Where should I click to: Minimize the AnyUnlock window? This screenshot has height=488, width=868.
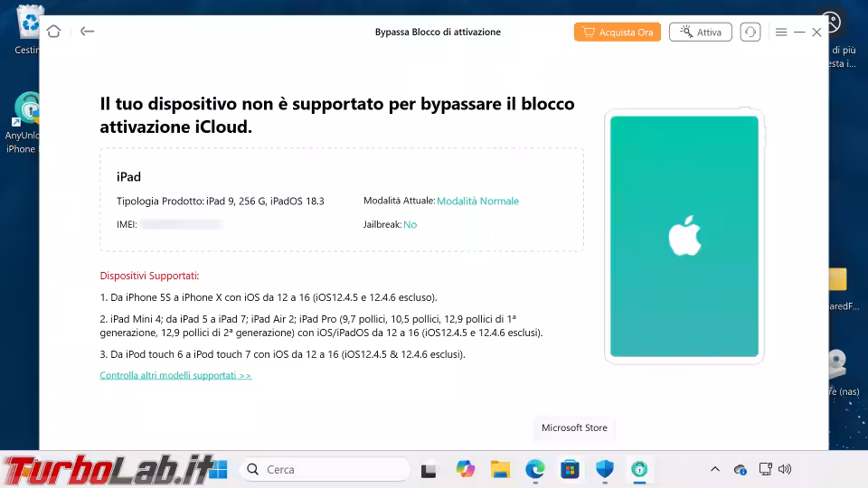pos(799,32)
